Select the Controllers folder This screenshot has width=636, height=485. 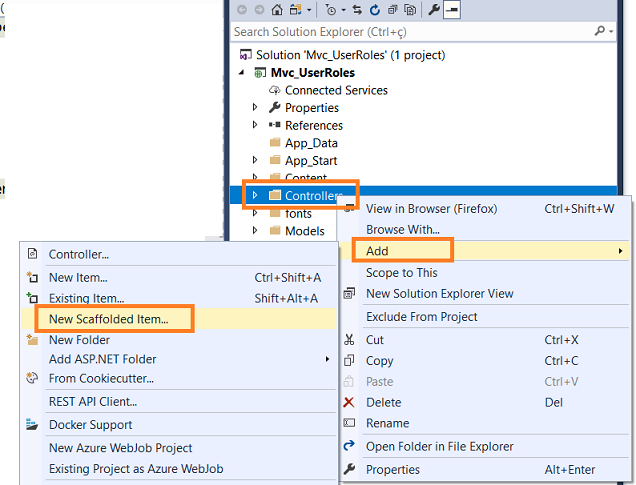[x=306, y=195]
